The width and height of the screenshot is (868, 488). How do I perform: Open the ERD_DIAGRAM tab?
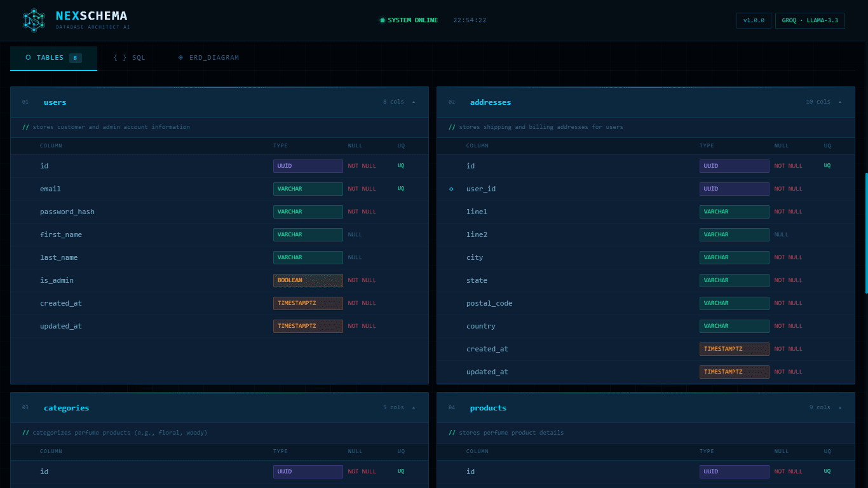(x=208, y=58)
